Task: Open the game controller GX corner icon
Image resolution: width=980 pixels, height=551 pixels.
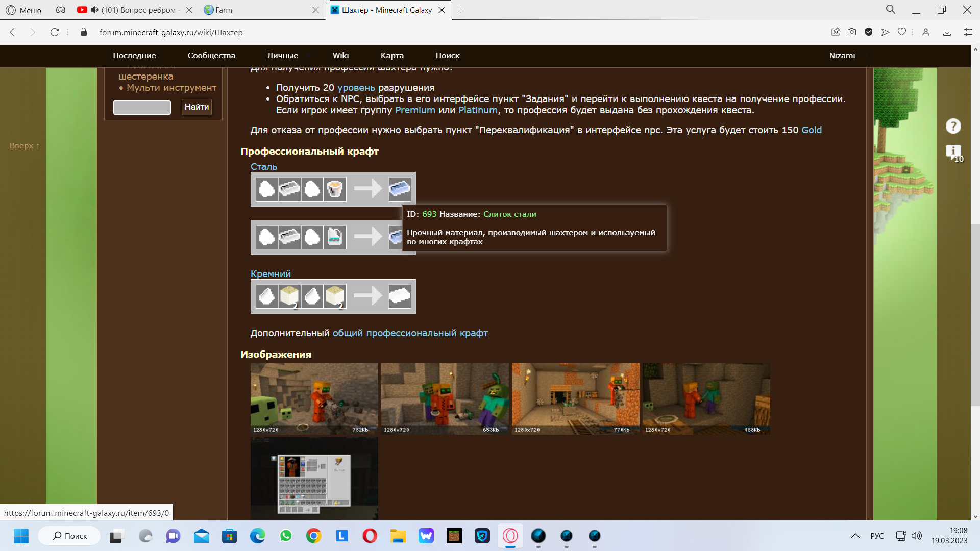Action: click(61, 10)
